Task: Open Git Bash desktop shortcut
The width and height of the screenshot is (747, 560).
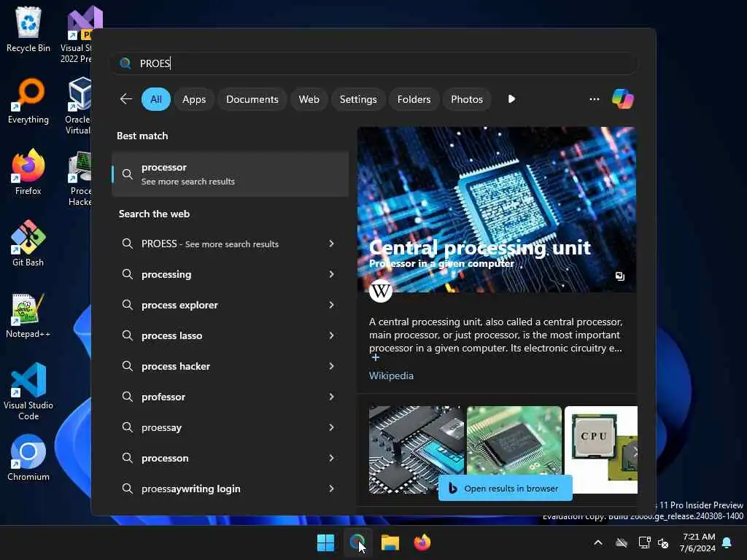Action: pos(28,244)
